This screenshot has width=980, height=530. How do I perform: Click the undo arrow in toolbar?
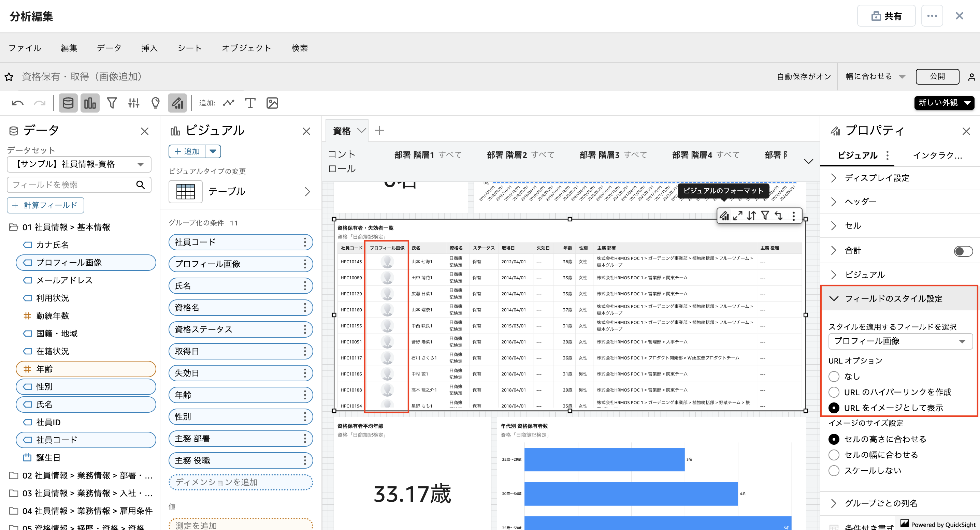(17, 103)
